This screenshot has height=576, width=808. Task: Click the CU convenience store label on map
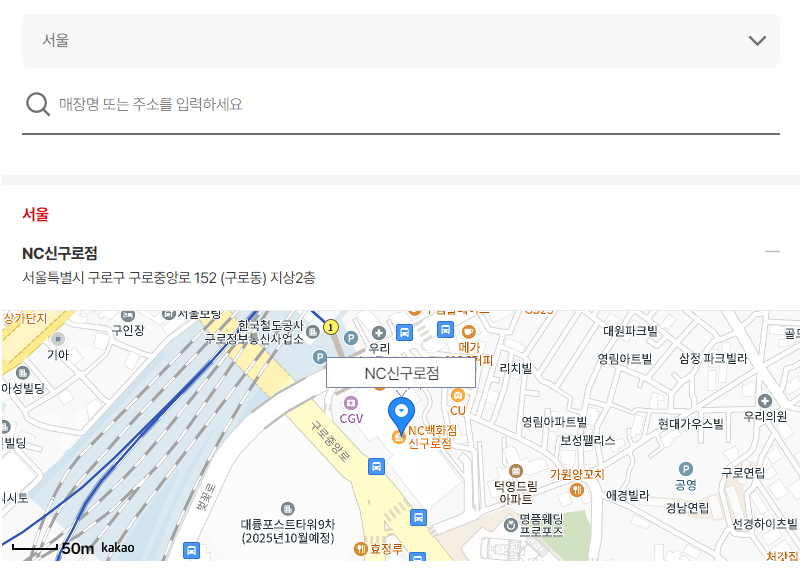point(459,410)
